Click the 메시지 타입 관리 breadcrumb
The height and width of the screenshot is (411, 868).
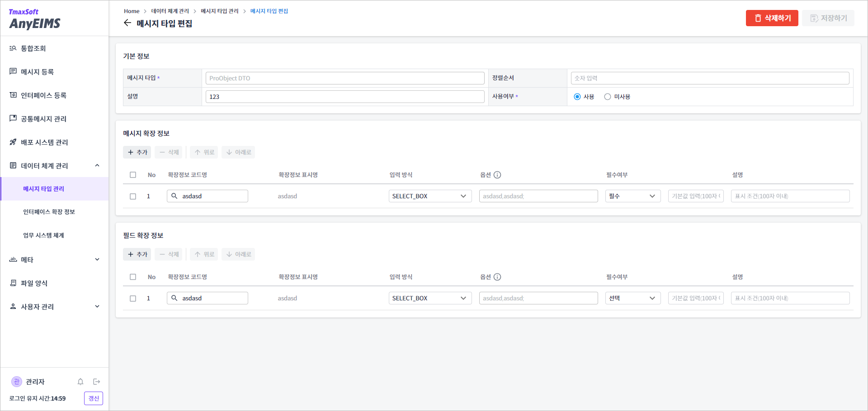point(220,11)
